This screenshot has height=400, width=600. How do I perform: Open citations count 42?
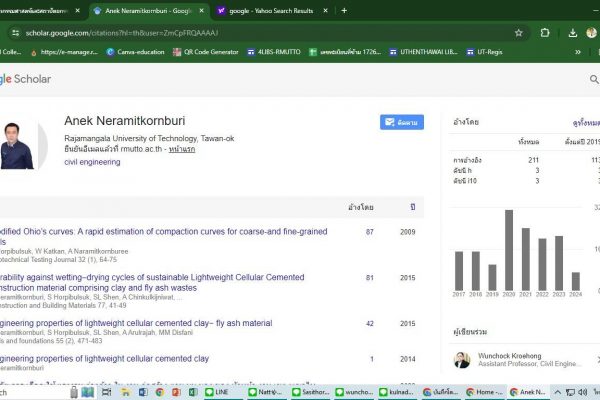(370, 324)
